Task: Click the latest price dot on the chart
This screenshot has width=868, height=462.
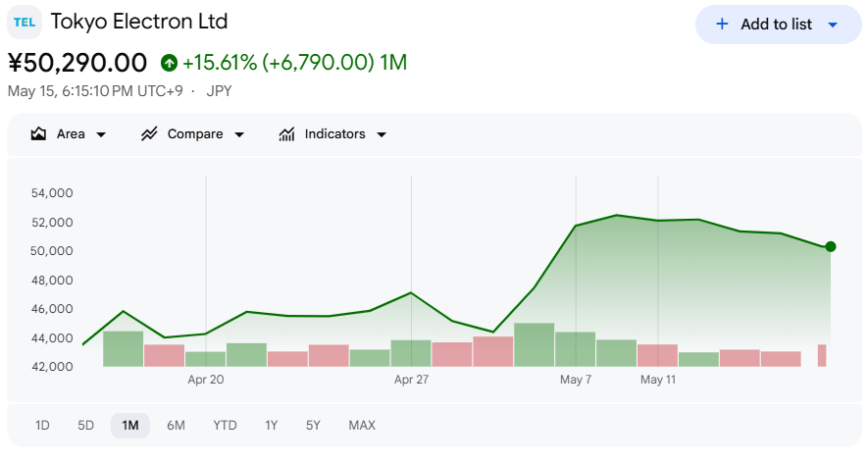Action: pyautogui.click(x=831, y=246)
